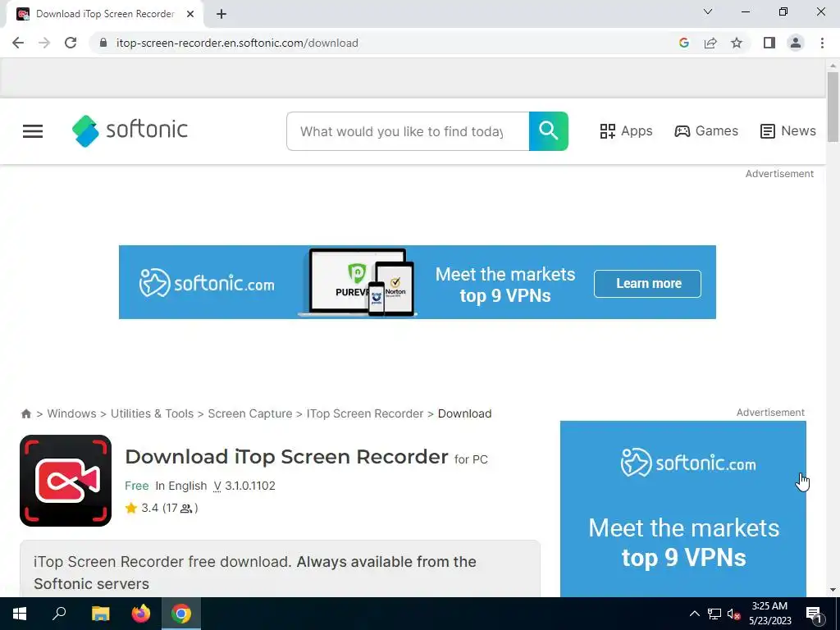Open the notification center icon
The width and height of the screenshot is (840, 630).
[x=814, y=614]
